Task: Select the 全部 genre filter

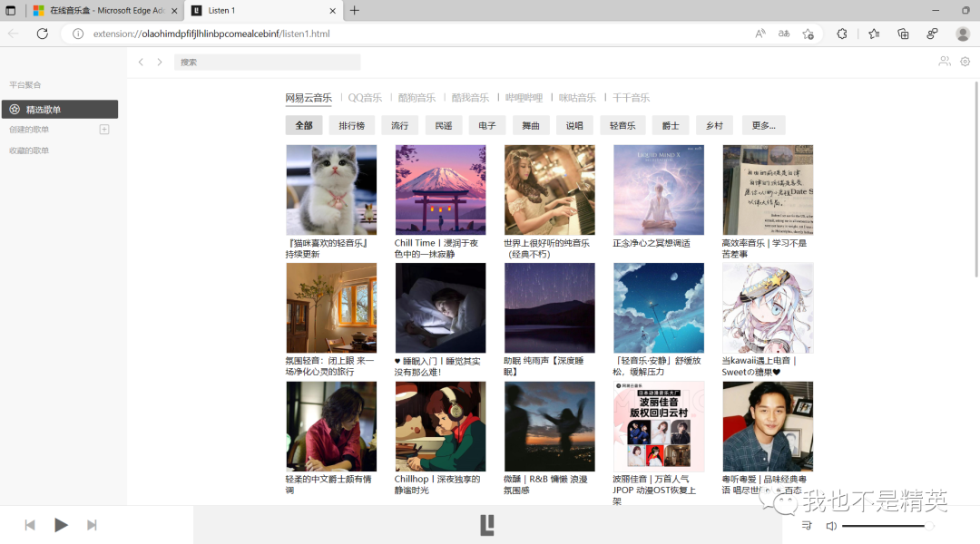Action: click(x=304, y=124)
